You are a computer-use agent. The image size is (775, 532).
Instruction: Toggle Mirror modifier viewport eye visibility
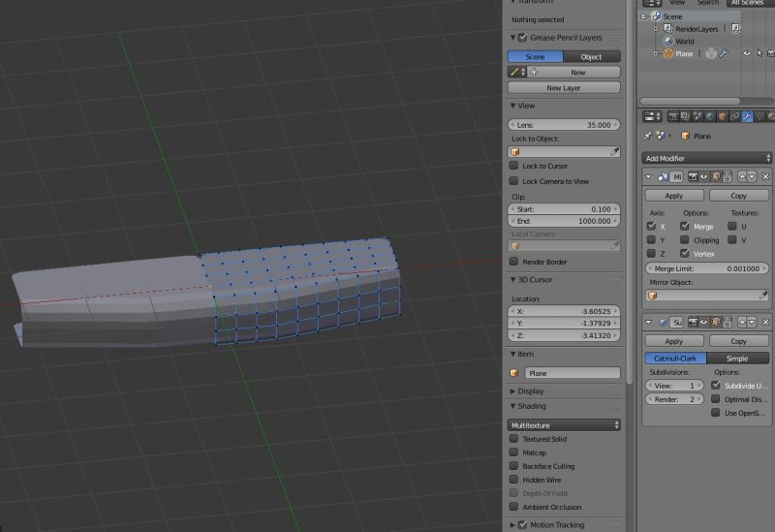click(704, 176)
